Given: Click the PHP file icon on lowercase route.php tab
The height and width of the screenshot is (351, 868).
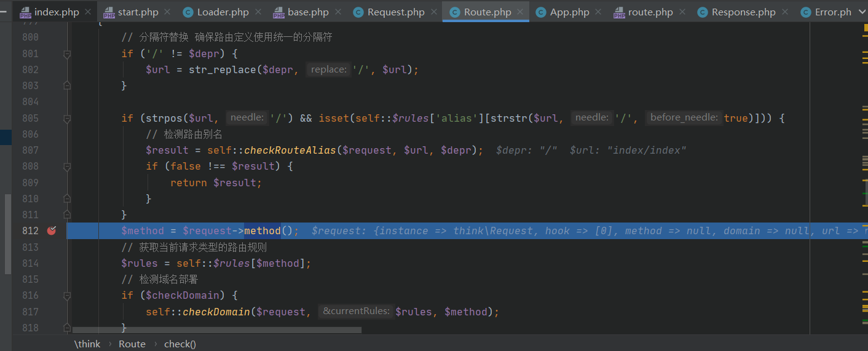Looking at the screenshot, I should [619, 12].
